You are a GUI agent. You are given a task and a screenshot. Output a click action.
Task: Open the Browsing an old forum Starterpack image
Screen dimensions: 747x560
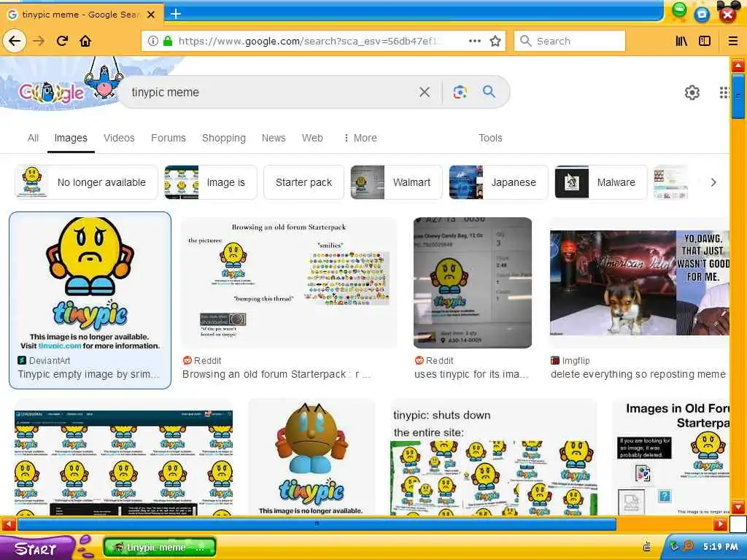coord(289,283)
